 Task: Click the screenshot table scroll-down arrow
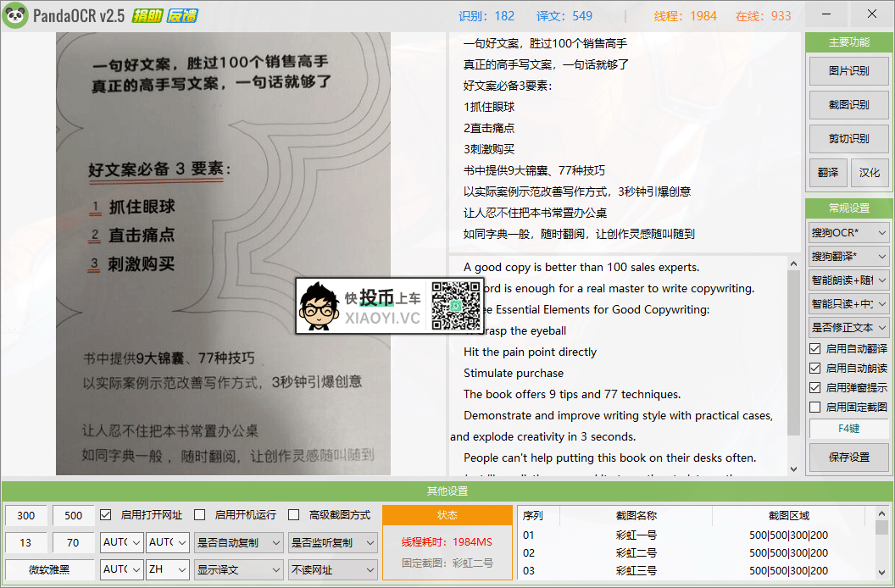(882, 572)
